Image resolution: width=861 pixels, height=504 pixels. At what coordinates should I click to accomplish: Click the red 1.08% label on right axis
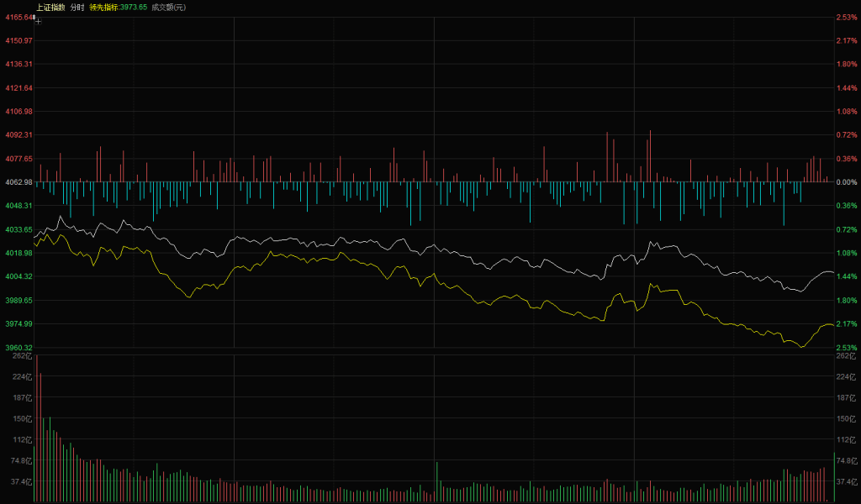click(x=846, y=111)
